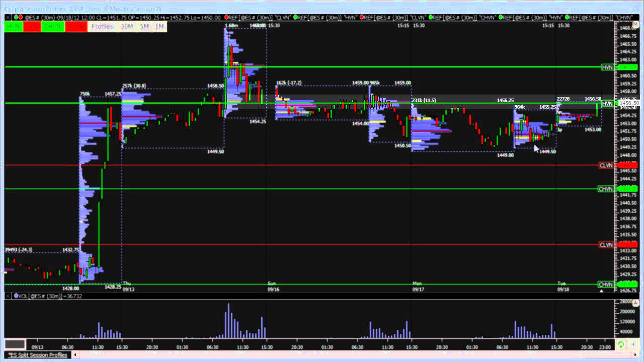Click the scroll-left arrow beside the tab
This screenshot has width=644, height=362.
point(75,355)
